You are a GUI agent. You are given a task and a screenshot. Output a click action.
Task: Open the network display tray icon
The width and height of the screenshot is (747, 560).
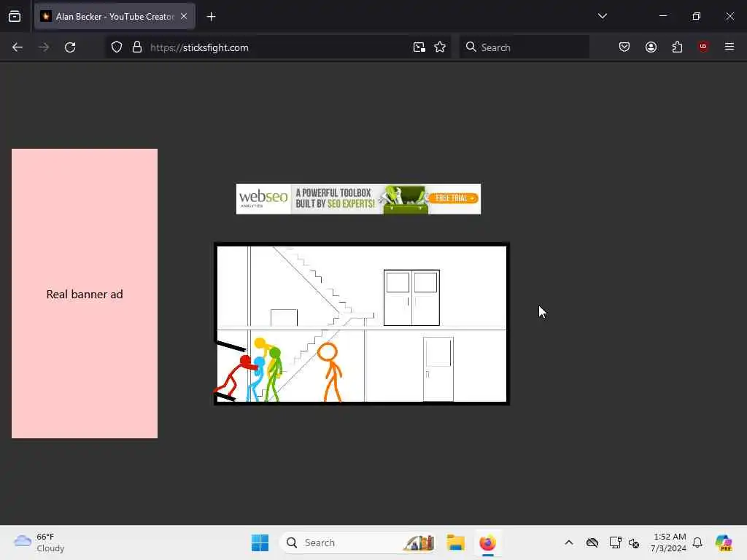[x=615, y=542]
